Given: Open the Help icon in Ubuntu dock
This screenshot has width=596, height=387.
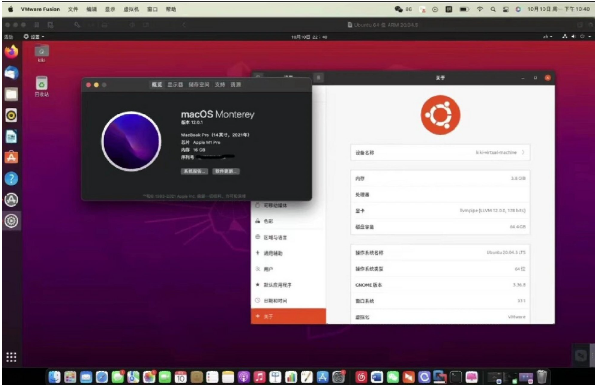Looking at the screenshot, I should pos(11,178).
